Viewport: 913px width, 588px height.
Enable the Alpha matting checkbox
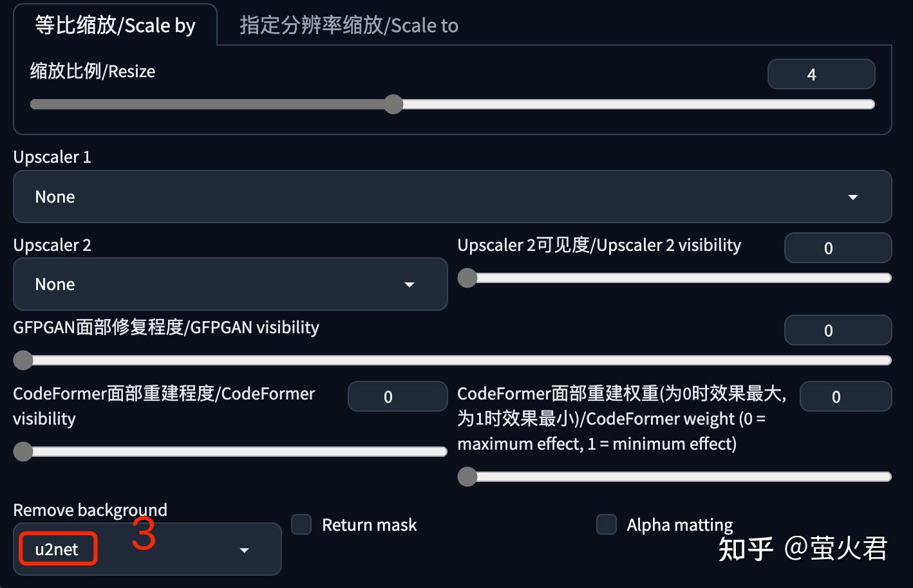606,524
